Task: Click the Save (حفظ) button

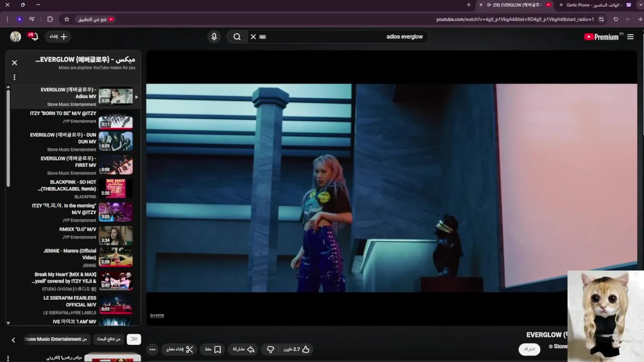Action: pos(213,349)
